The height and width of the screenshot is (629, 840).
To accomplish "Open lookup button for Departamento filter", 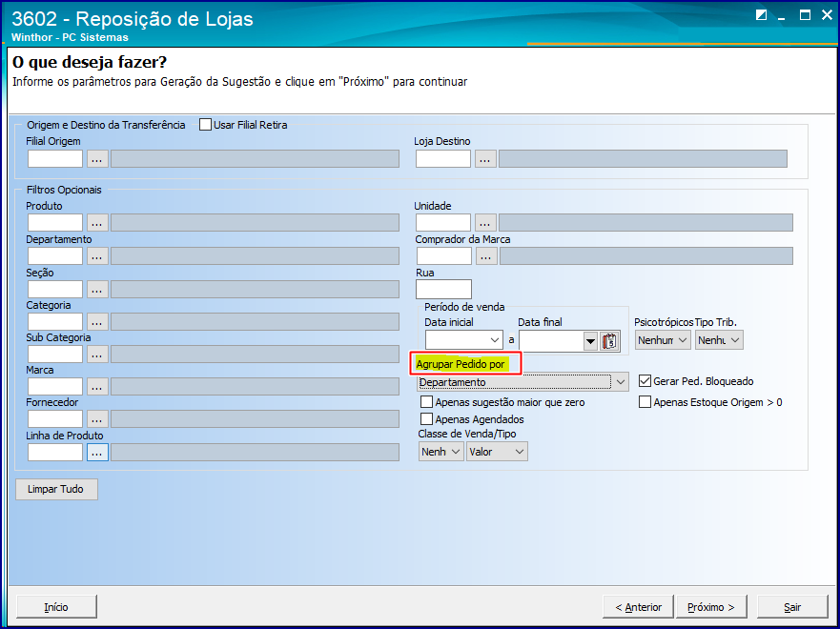I will click(x=97, y=255).
